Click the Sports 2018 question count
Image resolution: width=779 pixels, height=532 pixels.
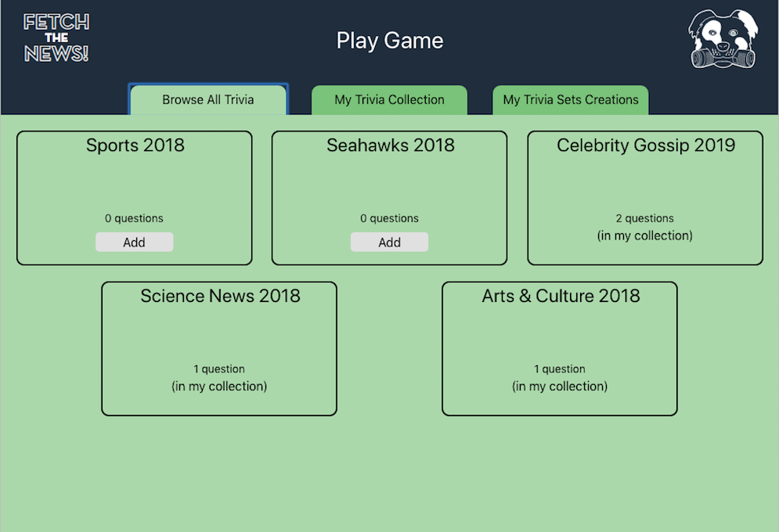point(135,218)
